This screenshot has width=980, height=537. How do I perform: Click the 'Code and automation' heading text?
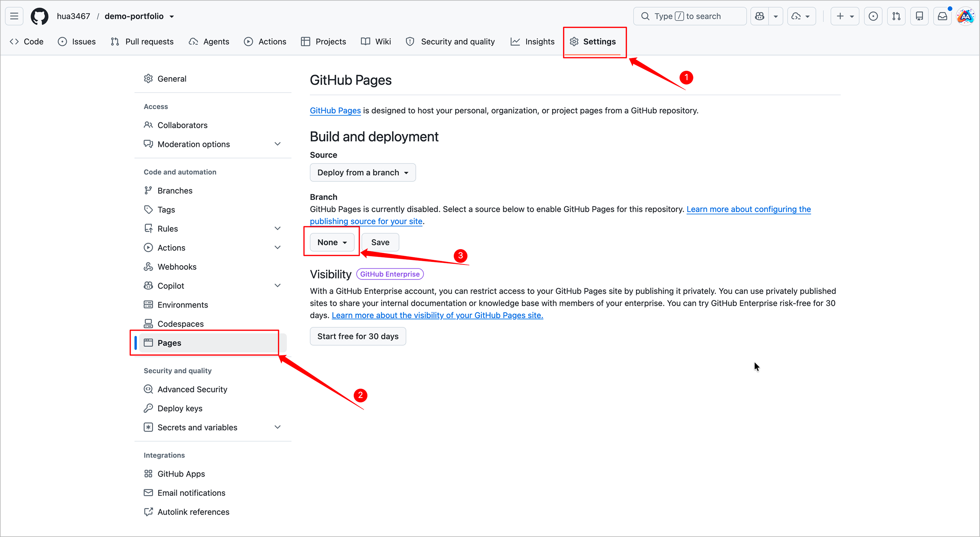tap(180, 172)
